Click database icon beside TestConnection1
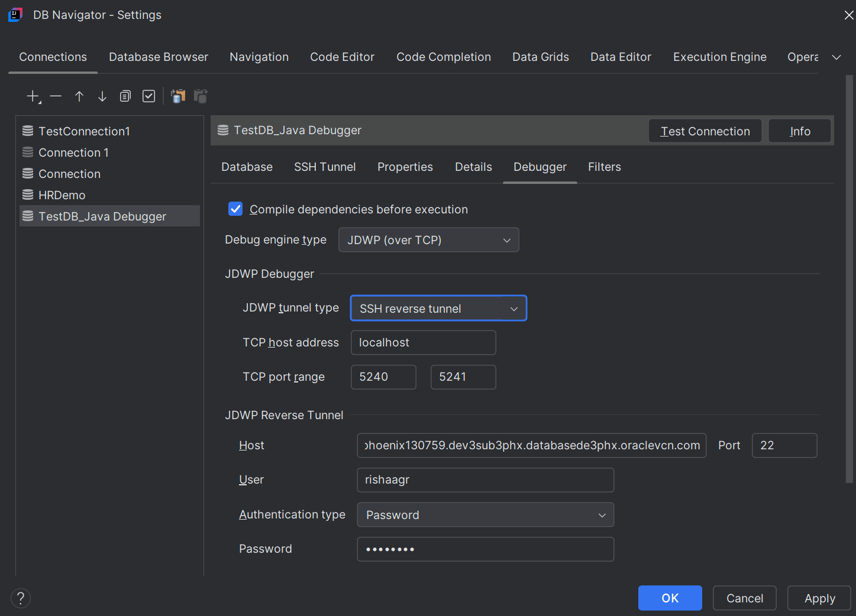Screen dimensions: 856x616 click(28, 131)
